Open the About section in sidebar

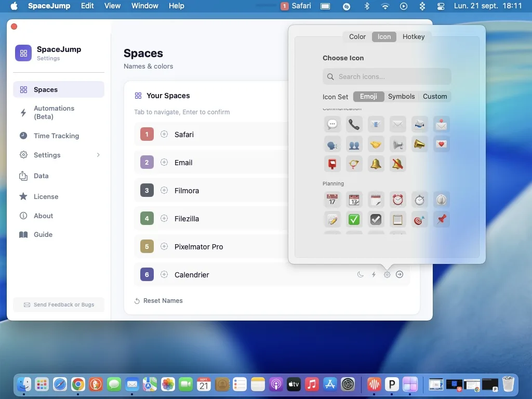point(59,216)
